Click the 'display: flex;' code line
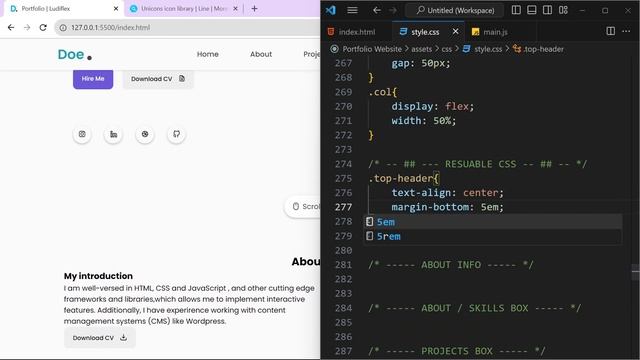 tap(433, 107)
